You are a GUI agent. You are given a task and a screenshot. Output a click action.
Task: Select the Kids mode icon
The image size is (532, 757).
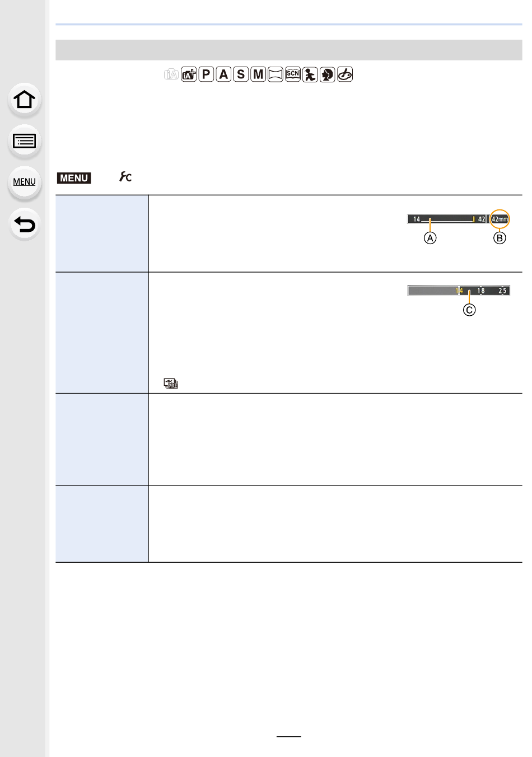click(310, 74)
